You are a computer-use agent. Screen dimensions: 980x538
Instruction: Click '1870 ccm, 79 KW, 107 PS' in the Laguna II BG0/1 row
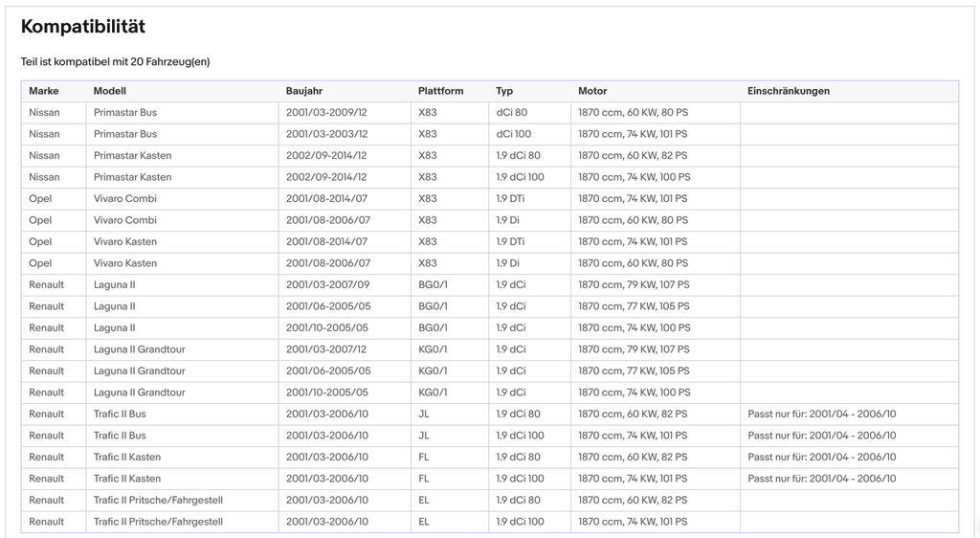click(634, 285)
